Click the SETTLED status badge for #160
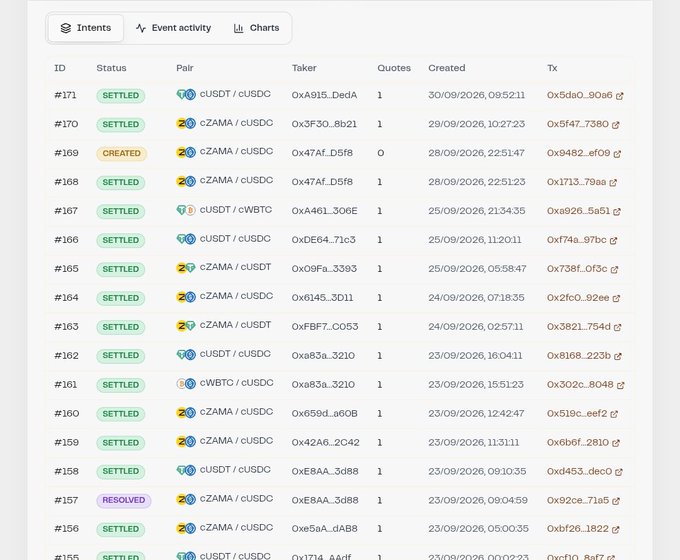Screen dimensions: 680x560 coord(121,414)
